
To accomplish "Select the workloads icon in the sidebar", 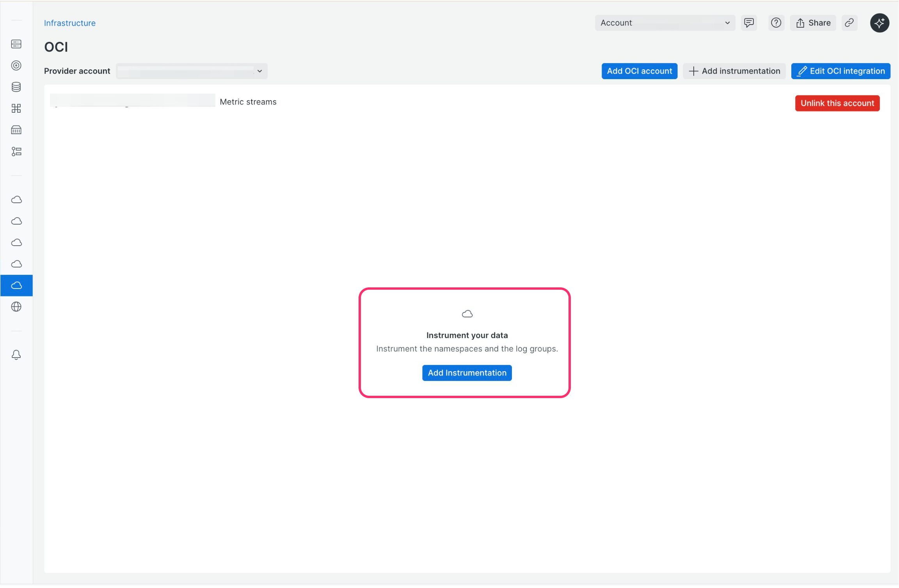I will [16, 151].
